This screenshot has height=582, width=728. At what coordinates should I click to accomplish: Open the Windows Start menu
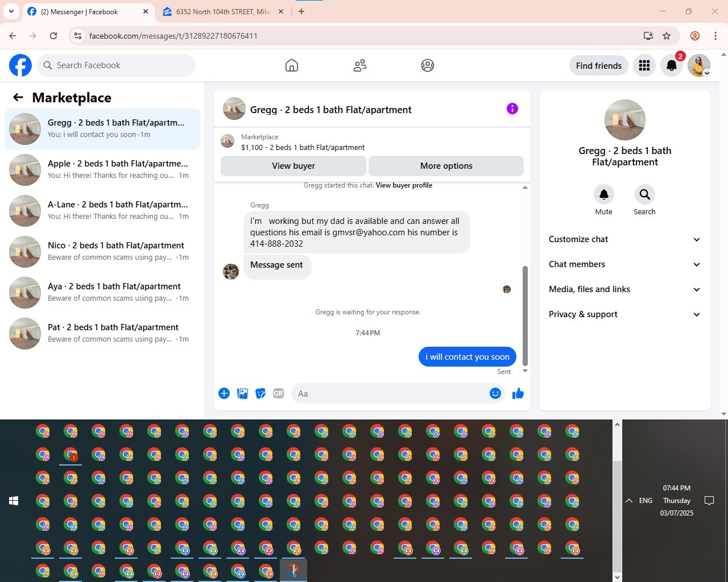[x=14, y=501]
